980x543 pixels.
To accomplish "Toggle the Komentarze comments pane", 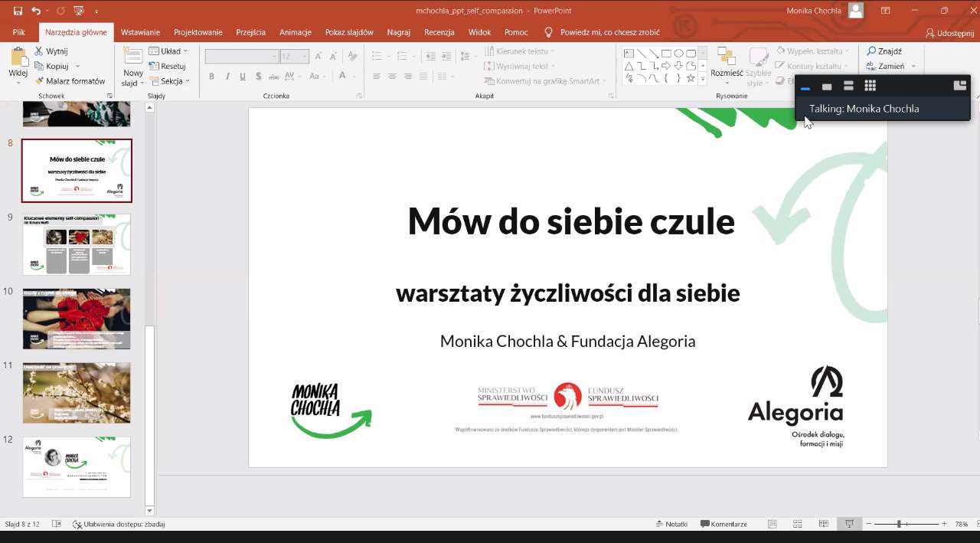I will [x=724, y=524].
